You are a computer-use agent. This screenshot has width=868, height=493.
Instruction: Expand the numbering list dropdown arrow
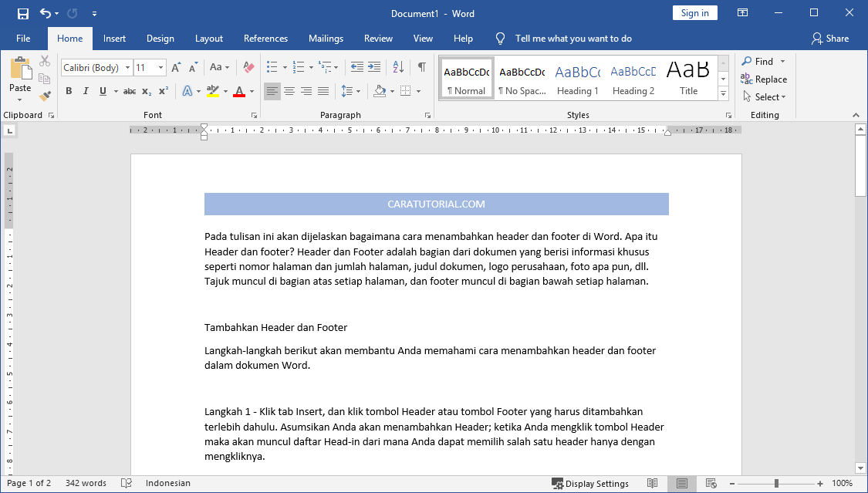tap(311, 67)
